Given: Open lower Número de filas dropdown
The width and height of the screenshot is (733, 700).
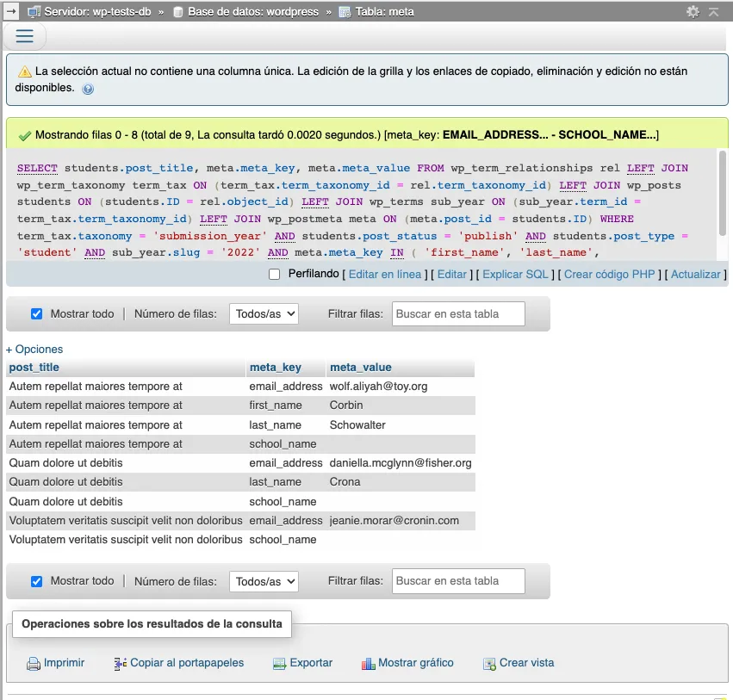Looking at the screenshot, I should [x=264, y=581].
